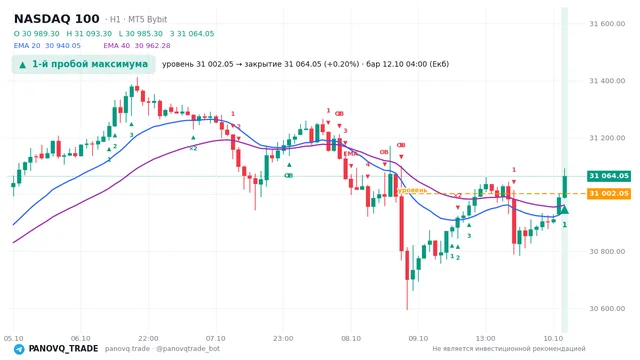
Task: Click the 31 400.00 price axis label
Action: click(x=607, y=81)
